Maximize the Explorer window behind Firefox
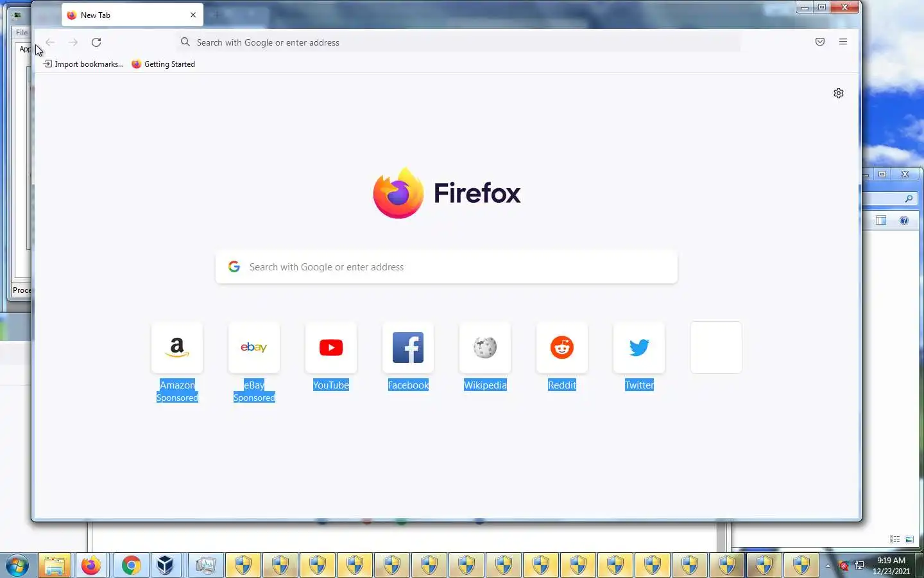The width and height of the screenshot is (924, 578). (882, 174)
